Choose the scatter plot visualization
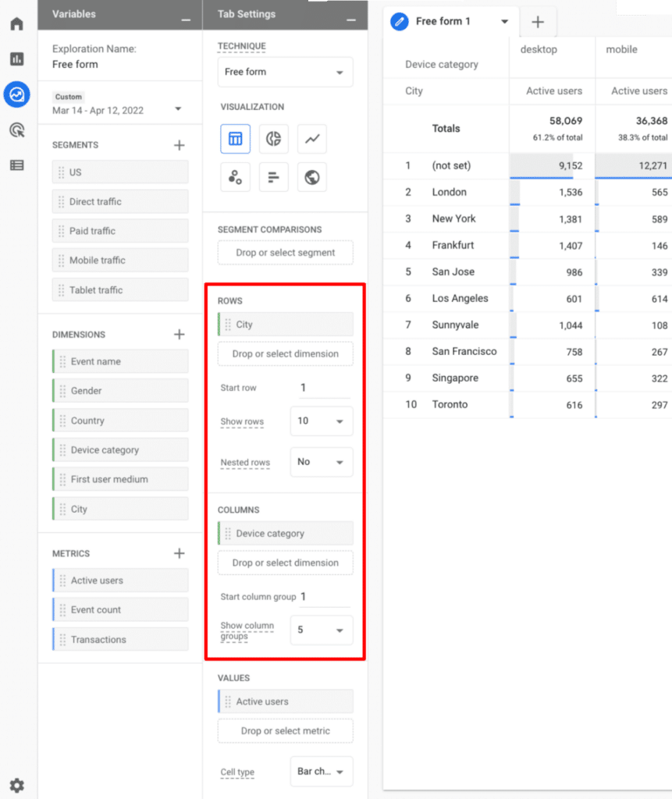The height and width of the screenshot is (799, 672). [x=235, y=177]
